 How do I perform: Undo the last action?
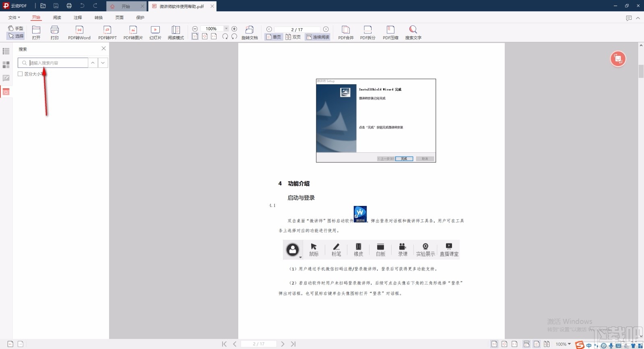click(82, 6)
